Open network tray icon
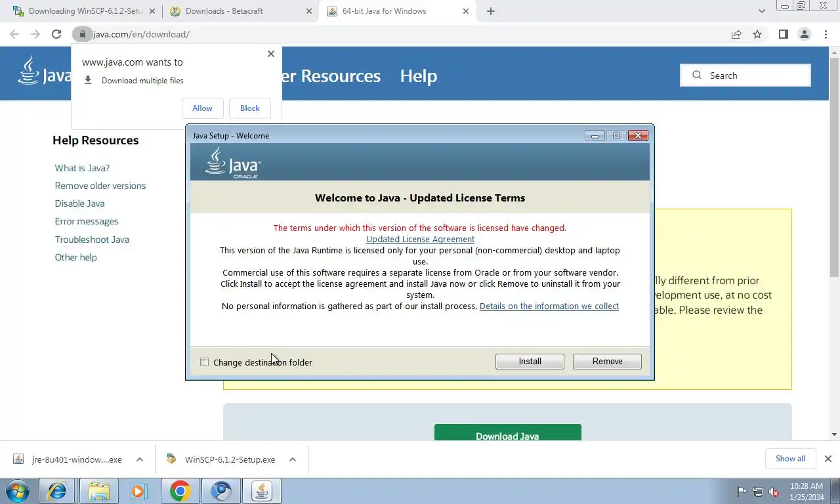 (758, 492)
